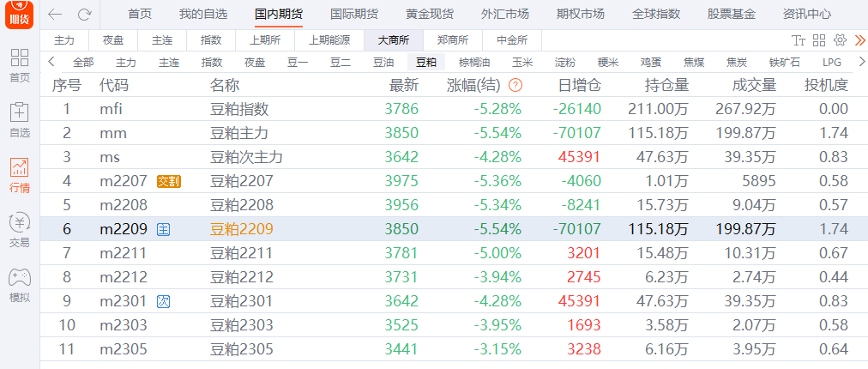Select the 豆粕2305 contract
Viewport: 868px width, 369px height.
[x=454, y=349]
